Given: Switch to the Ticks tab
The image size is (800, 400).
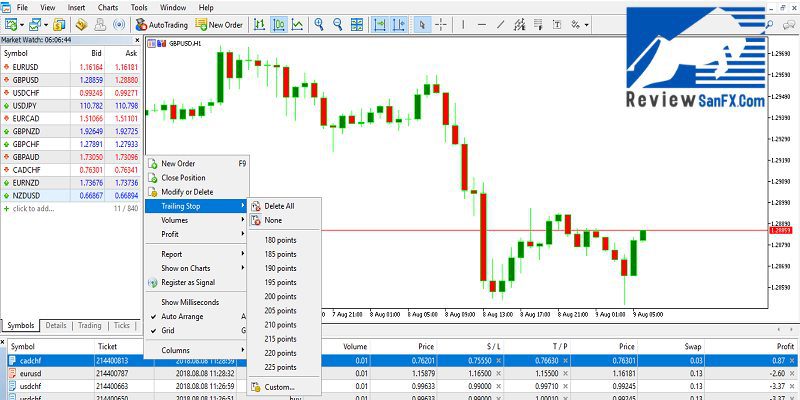Looking at the screenshot, I should [x=121, y=326].
